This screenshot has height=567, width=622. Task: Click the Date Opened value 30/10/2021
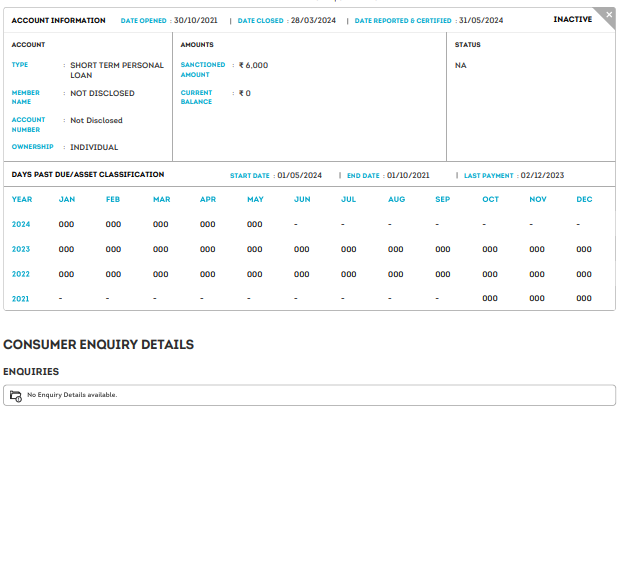tap(196, 20)
